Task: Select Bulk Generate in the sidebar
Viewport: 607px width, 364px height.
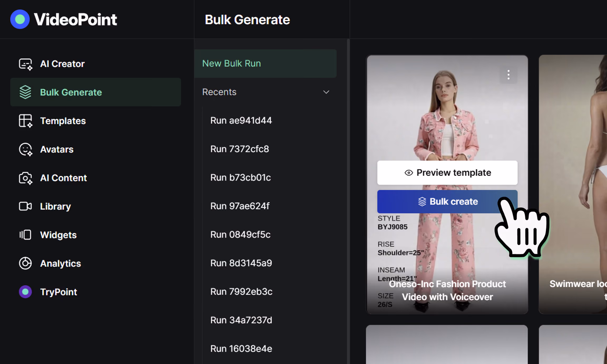Action: (95, 92)
